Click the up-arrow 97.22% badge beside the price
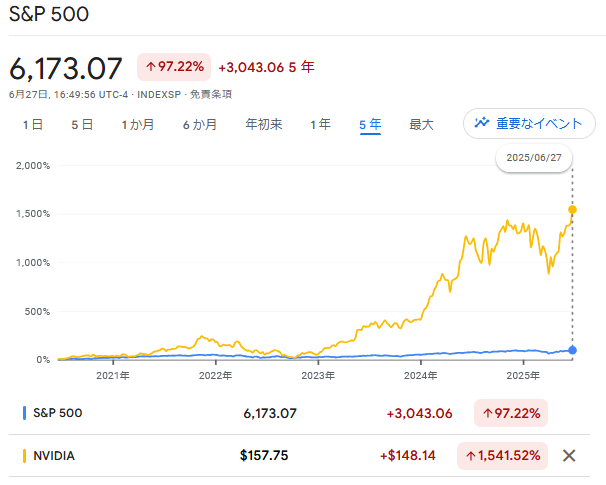The height and width of the screenshot is (485, 606). [174, 67]
